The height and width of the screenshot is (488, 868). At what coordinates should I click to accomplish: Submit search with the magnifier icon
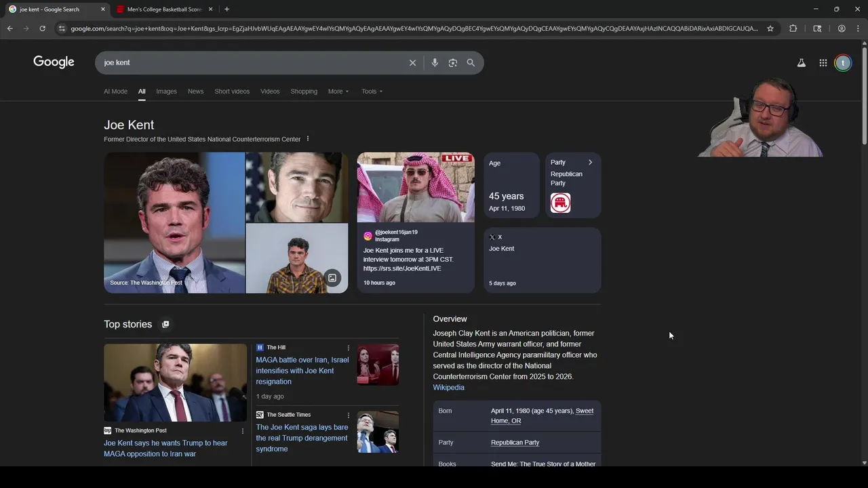(471, 62)
